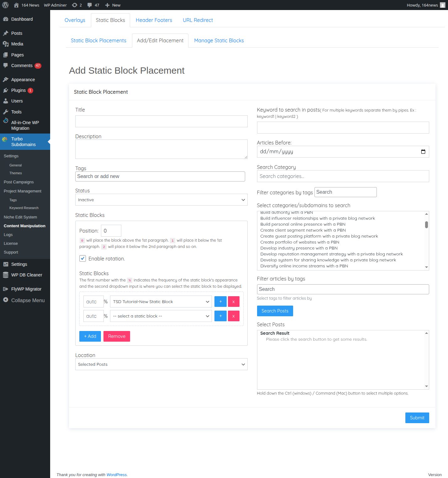The image size is (448, 478).
Task: Open WP DB Cleaner menu
Action: pos(26,275)
